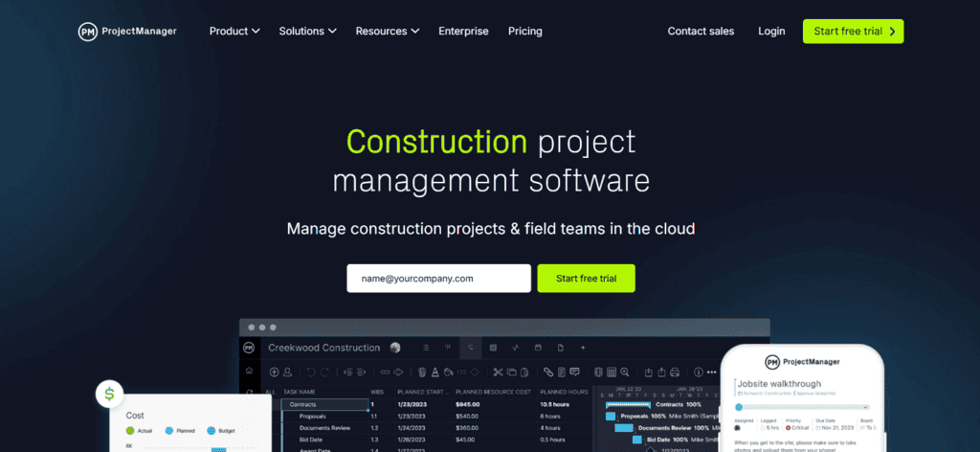Click the Documents Review blue Gantt bar
This screenshot has height=452, width=980.
(624, 428)
